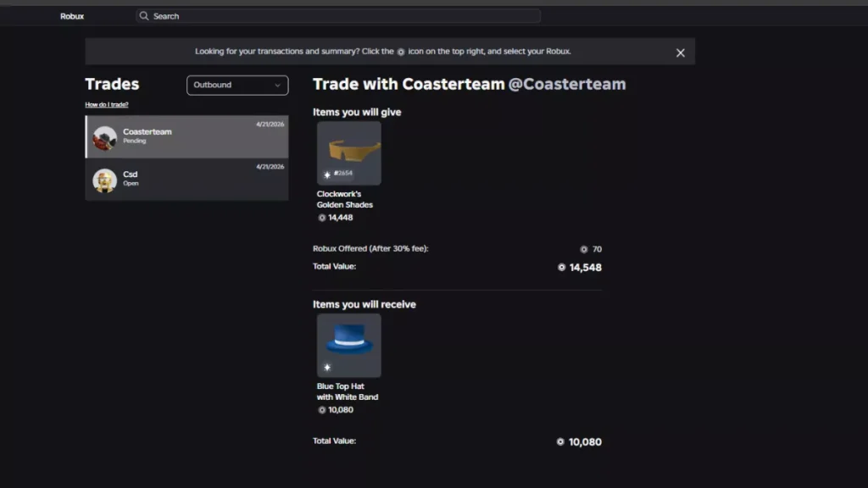Click the 'Robux Offered (After 30% fee):' label
This screenshot has height=488, width=868.
click(370, 249)
